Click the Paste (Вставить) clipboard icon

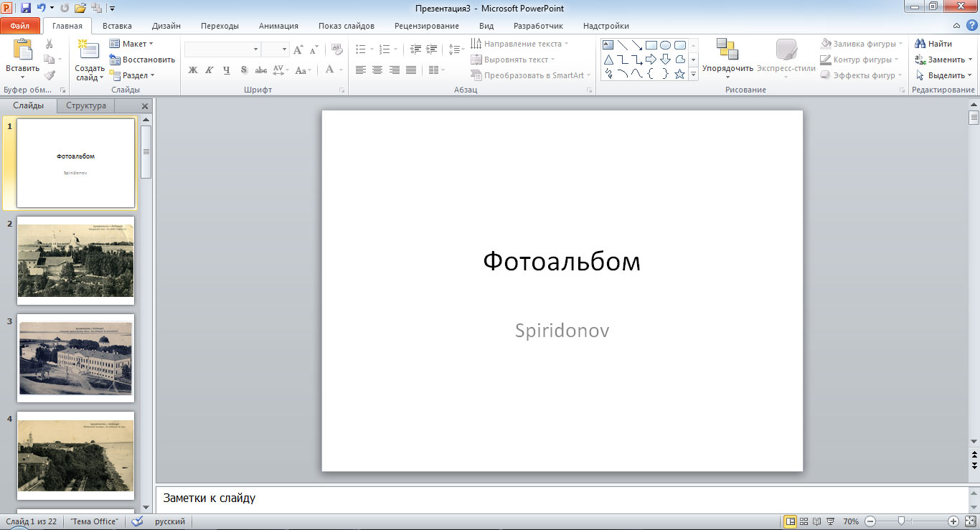[22, 52]
